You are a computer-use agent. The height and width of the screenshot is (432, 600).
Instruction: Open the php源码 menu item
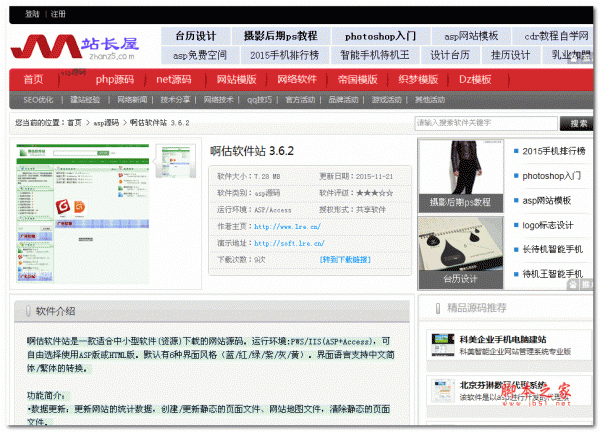tap(114, 80)
